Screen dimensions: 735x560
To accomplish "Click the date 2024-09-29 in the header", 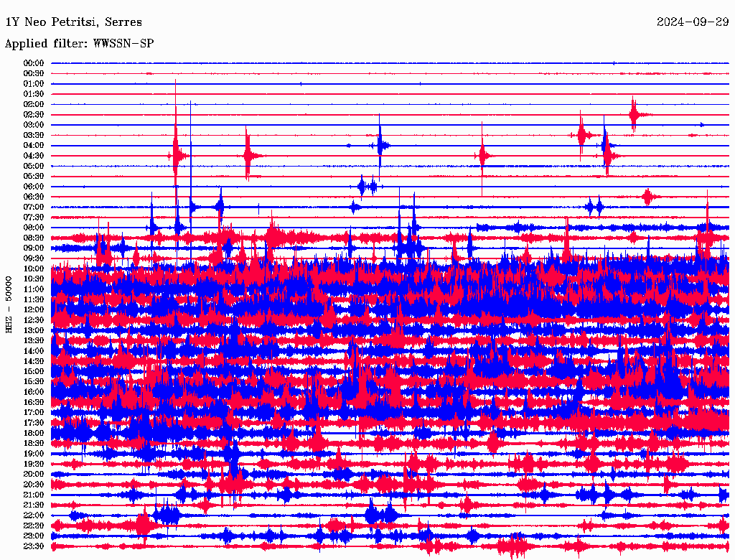I will pyautogui.click(x=693, y=22).
